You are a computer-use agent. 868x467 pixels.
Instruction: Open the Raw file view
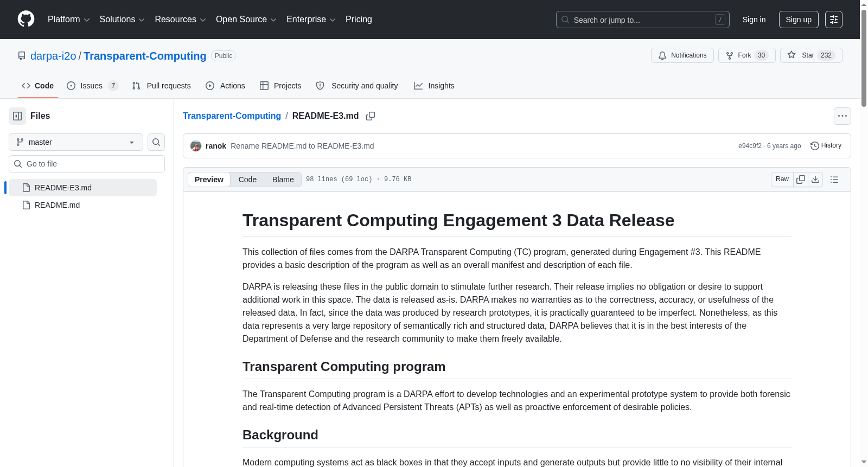click(782, 180)
